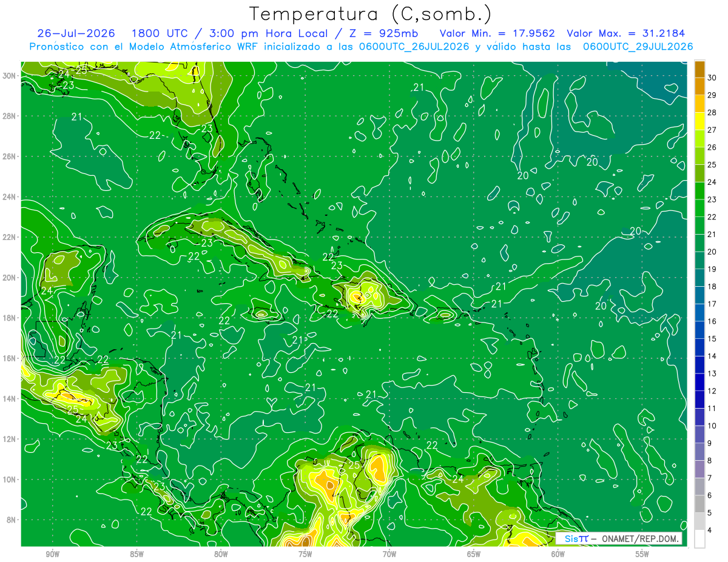728x562 pixels.
Task: Click the color bar scale number "6"
Action: [710, 495]
